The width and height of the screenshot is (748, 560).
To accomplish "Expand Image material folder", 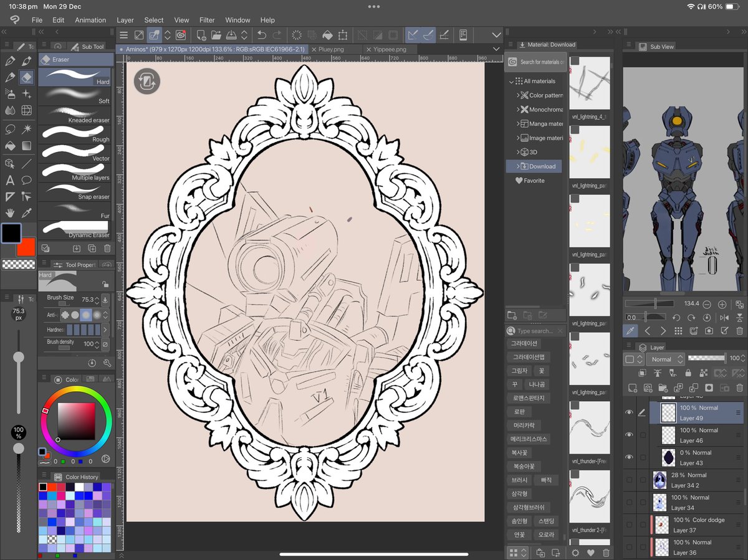I will click(518, 138).
